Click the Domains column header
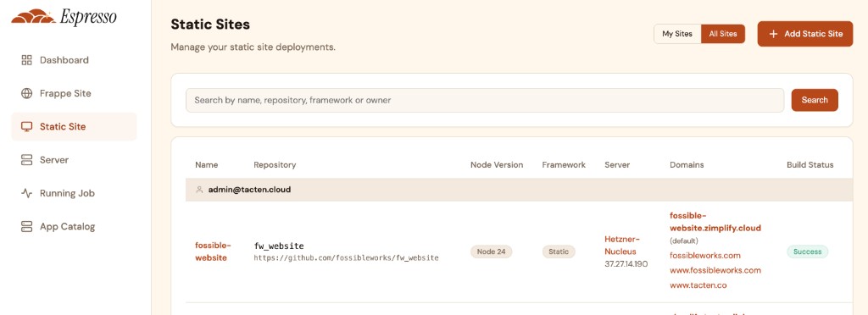The width and height of the screenshot is (868, 315). (687, 164)
